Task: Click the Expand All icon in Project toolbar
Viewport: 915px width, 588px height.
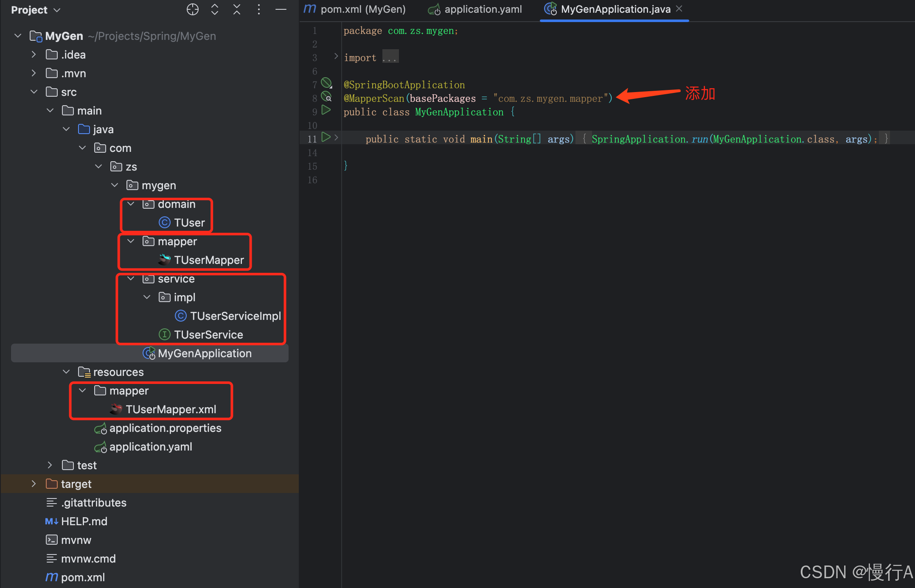Action: [215, 9]
